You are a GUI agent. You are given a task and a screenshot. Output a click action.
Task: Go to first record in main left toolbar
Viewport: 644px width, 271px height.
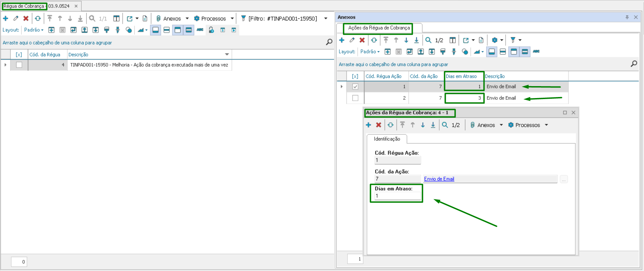pyautogui.click(x=50, y=18)
